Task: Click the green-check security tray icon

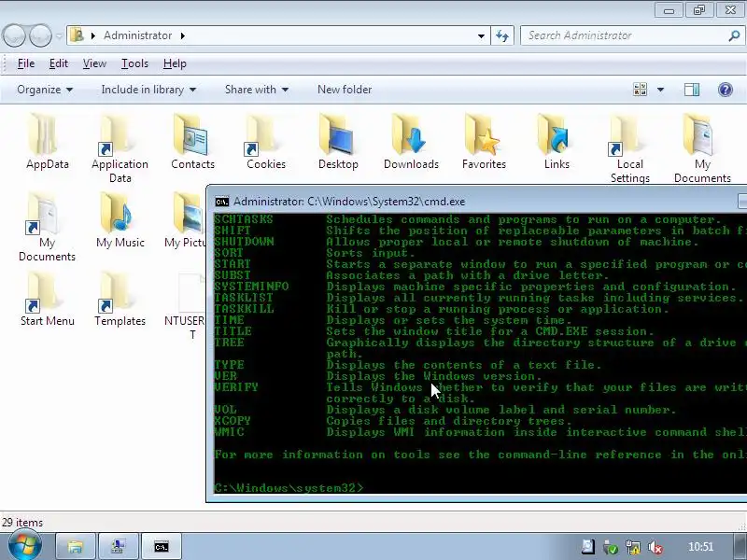Action: point(611,547)
